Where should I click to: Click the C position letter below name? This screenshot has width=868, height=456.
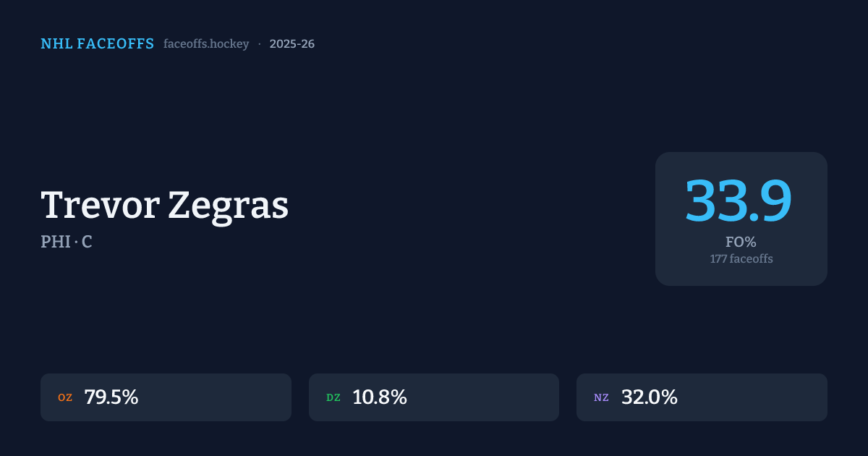[x=87, y=242]
